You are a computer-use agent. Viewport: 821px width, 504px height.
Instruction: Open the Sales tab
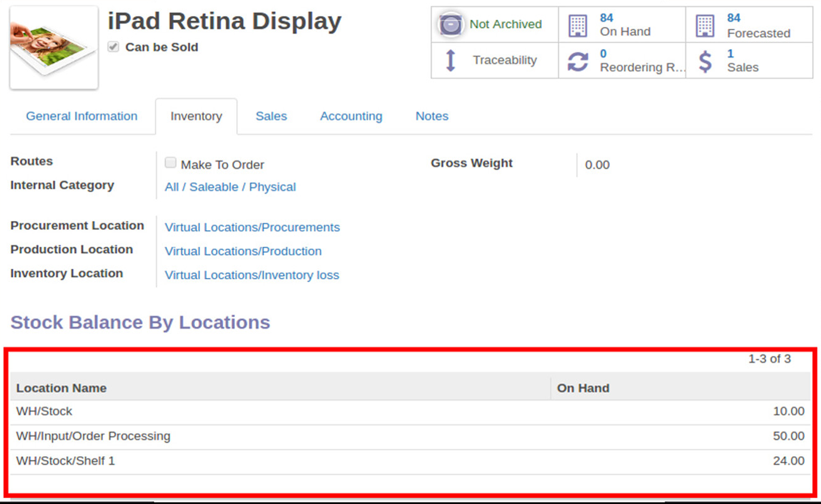pyautogui.click(x=271, y=116)
